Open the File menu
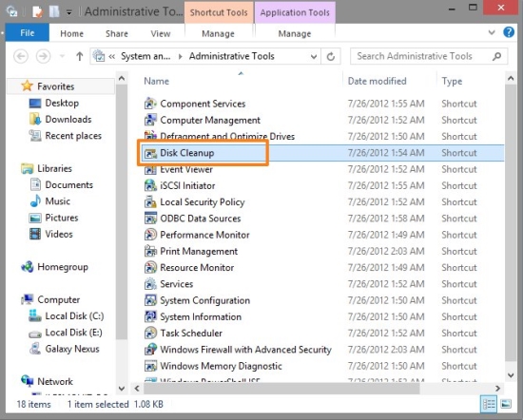 (x=28, y=32)
